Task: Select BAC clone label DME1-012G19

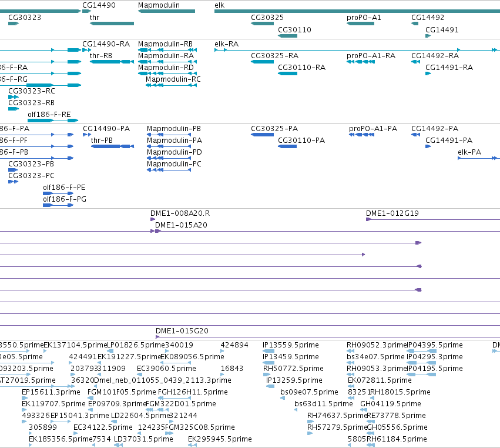Action: point(392,213)
